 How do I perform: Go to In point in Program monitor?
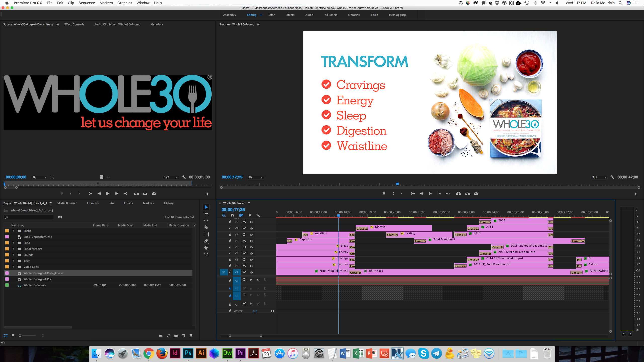[413, 194]
